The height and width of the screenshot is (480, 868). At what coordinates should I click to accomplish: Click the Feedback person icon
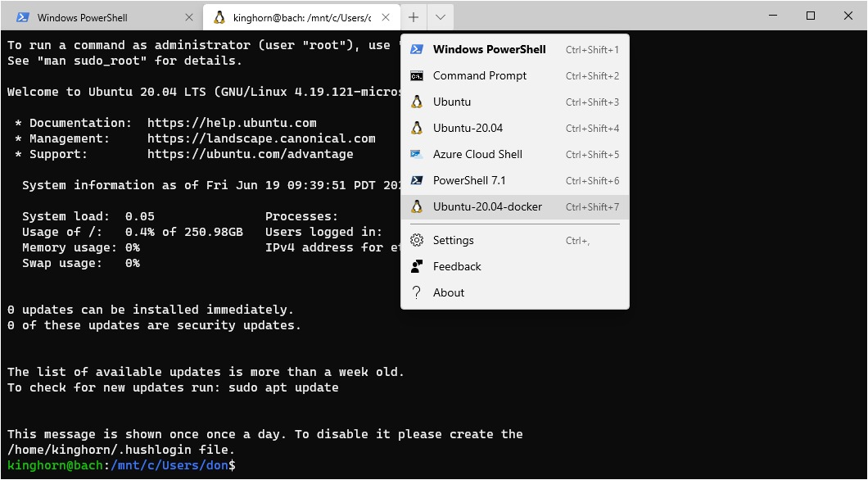point(417,266)
